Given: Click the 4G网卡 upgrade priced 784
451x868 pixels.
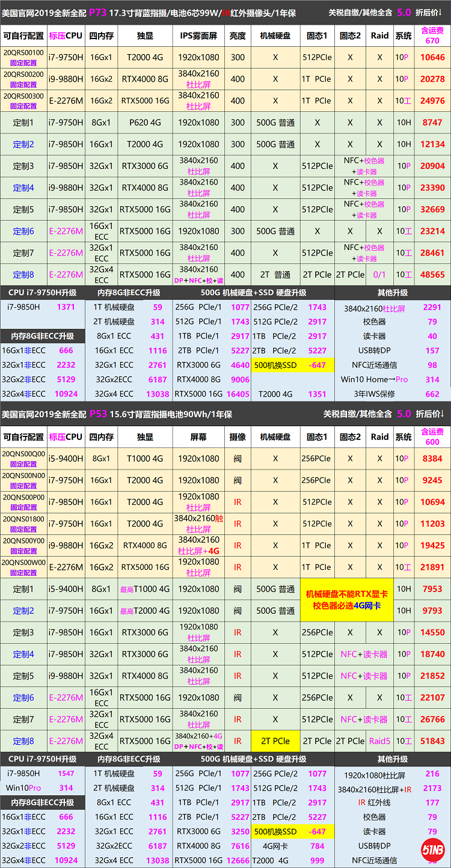Looking at the screenshot, I should [292, 846].
